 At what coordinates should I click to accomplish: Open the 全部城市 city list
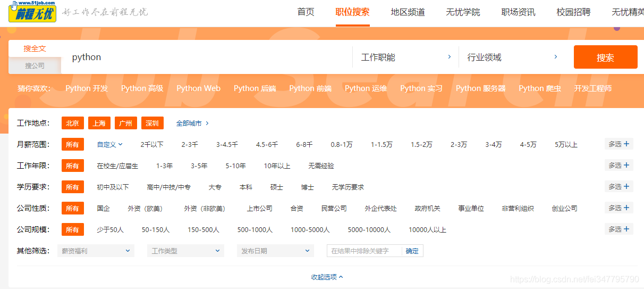tap(192, 123)
